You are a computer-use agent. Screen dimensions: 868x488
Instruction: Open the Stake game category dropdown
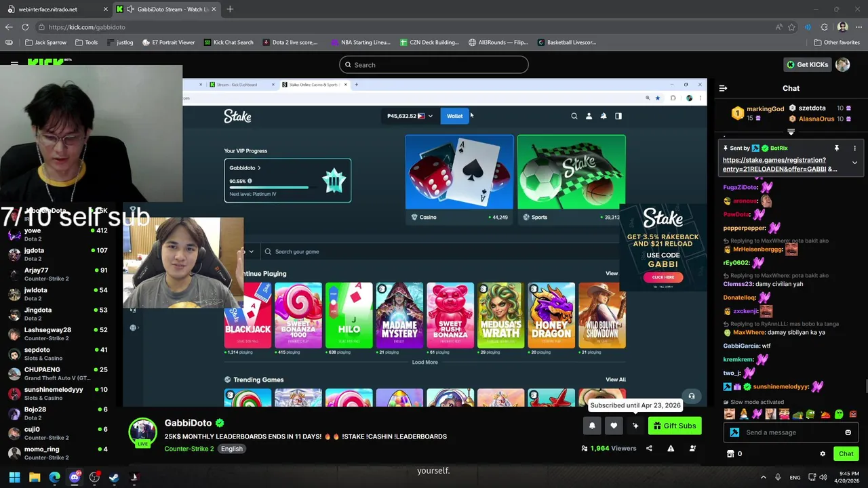(x=251, y=251)
